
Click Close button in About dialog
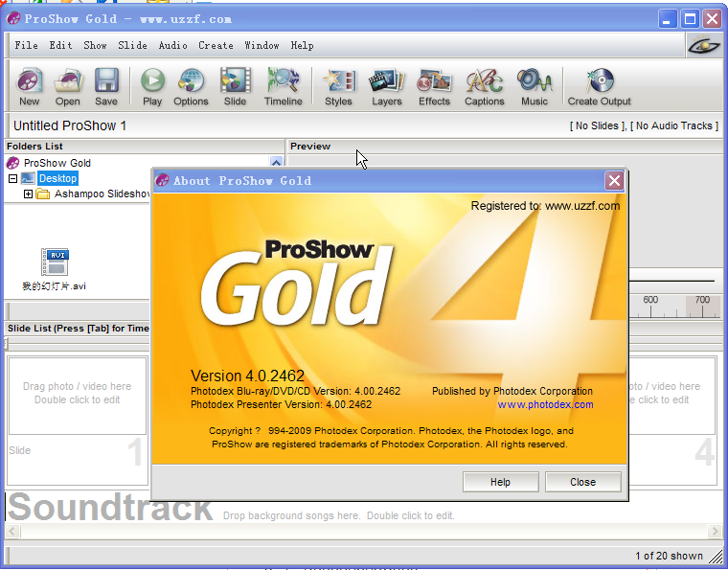click(582, 482)
